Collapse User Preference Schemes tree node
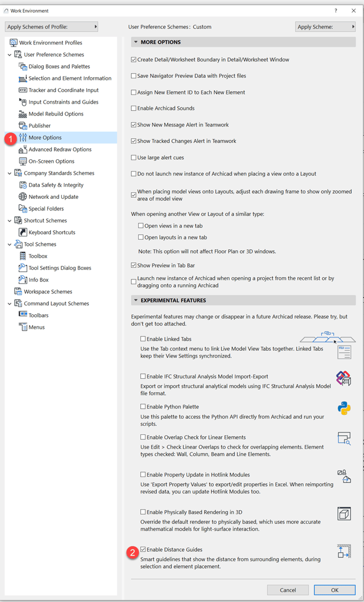Image resolution: width=364 pixels, height=602 pixels. pos(10,54)
